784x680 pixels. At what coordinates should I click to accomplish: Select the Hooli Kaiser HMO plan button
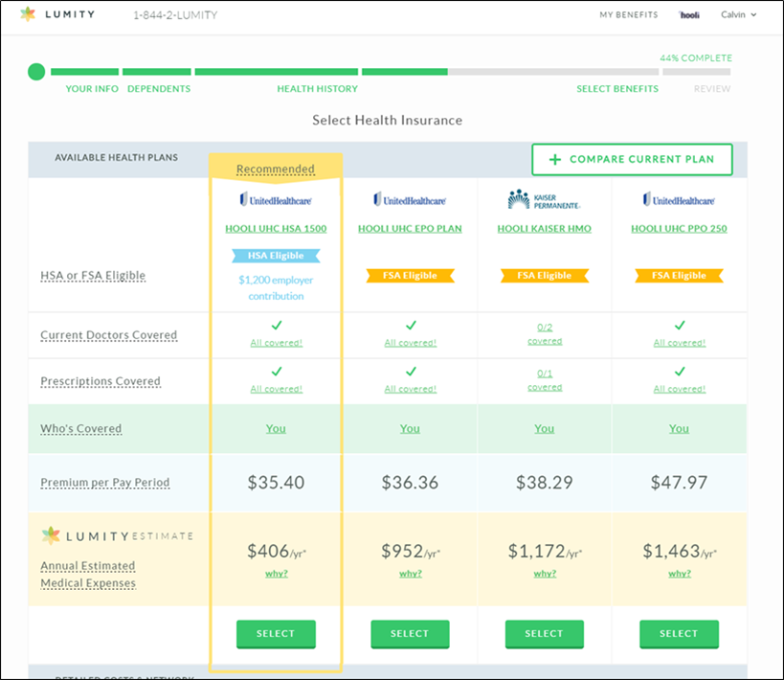coord(544,633)
